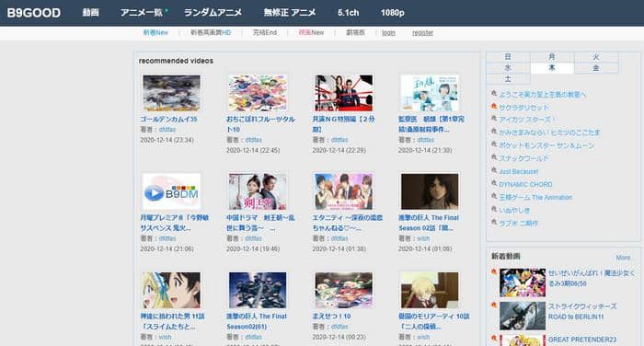Click the login link

click(x=388, y=33)
